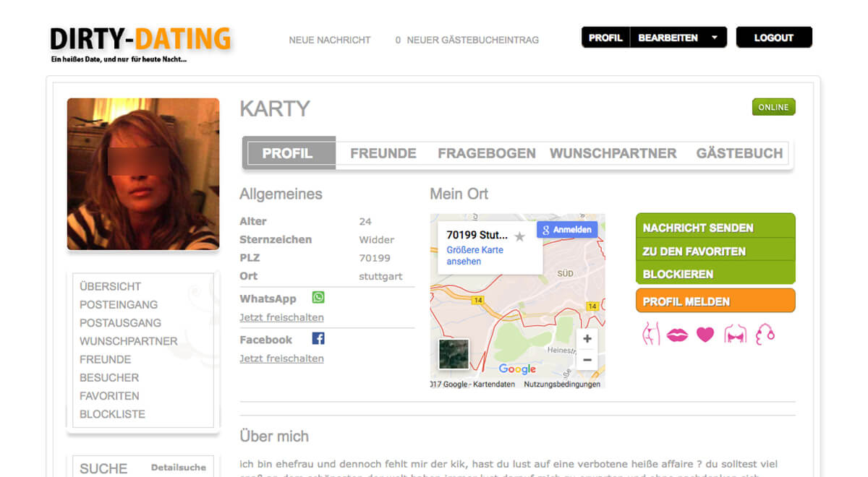Open the Fragebogen tab
The height and width of the screenshot is (477, 868).
[x=487, y=153]
